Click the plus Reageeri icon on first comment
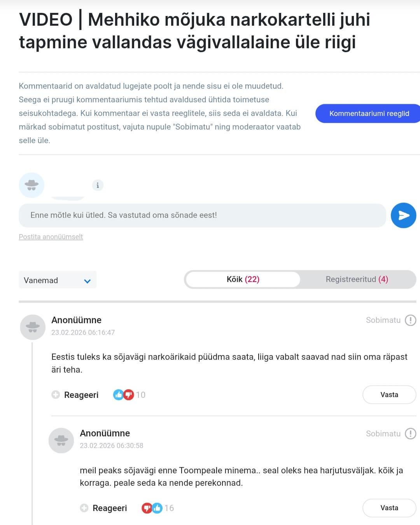This screenshot has width=420, height=525. (x=56, y=395)
